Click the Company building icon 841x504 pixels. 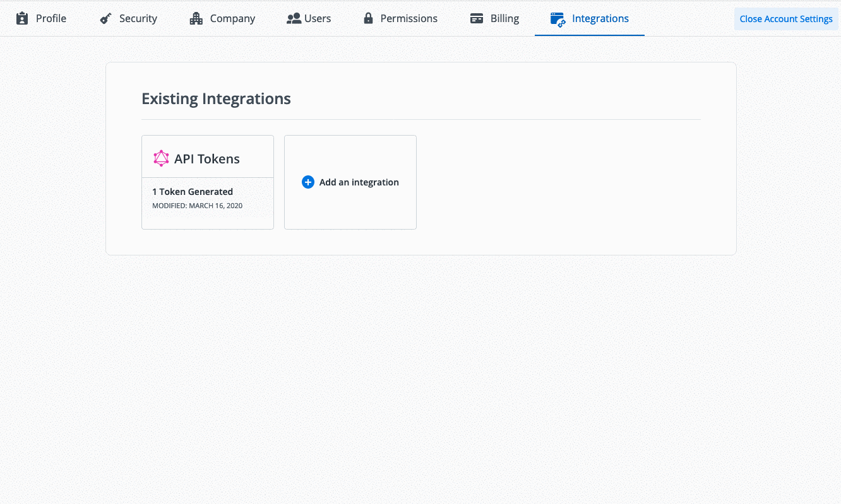pos(195,18)
